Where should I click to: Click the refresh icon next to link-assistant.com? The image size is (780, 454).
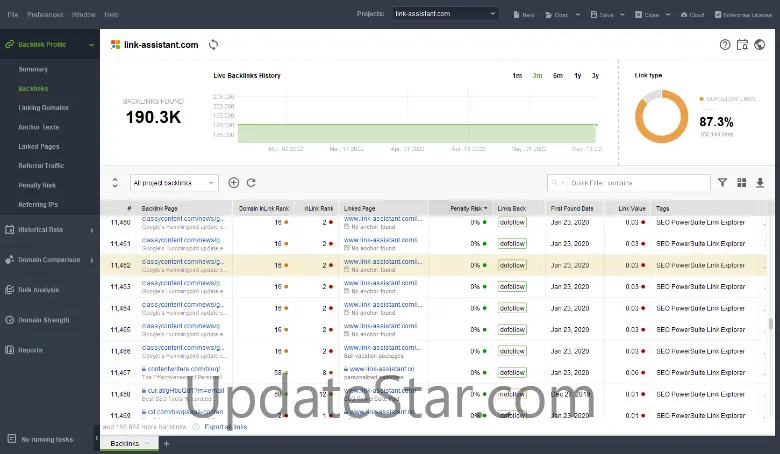213,45
